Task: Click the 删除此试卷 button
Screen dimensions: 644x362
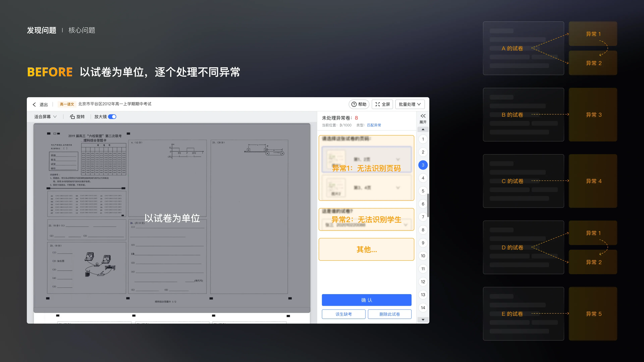Action: (389, 314)
